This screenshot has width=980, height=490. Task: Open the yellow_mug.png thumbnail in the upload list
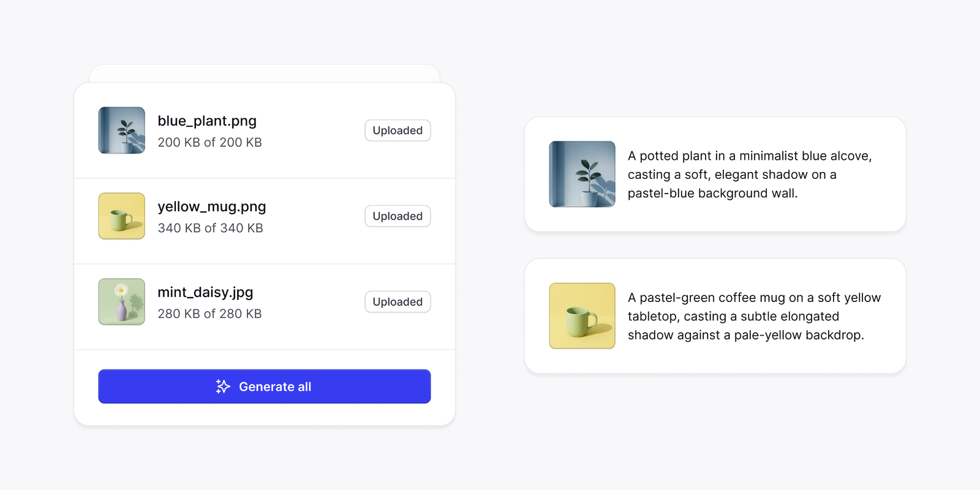click(122, 216)
